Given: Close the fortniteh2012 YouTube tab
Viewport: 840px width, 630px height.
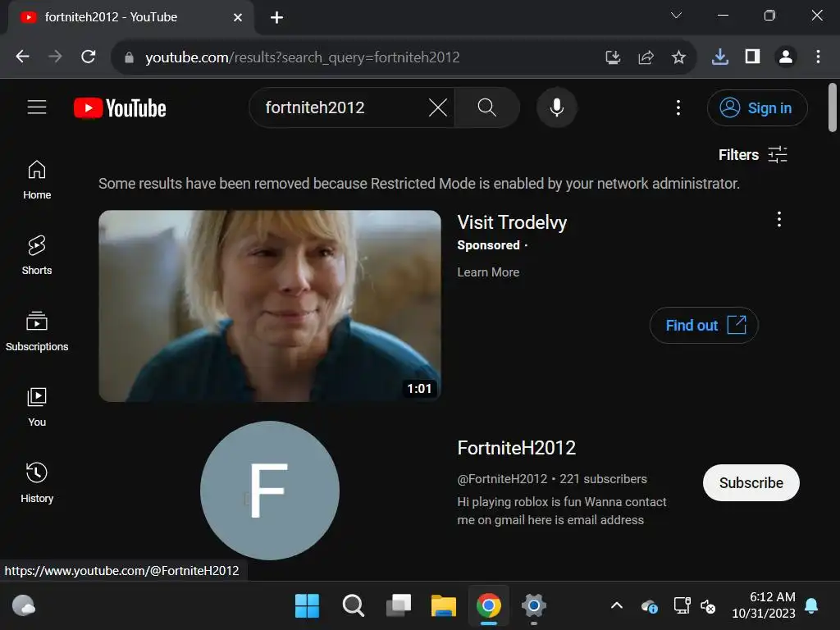Looking at the screenshot, I should pyautogui.click(x=238, y=18).
